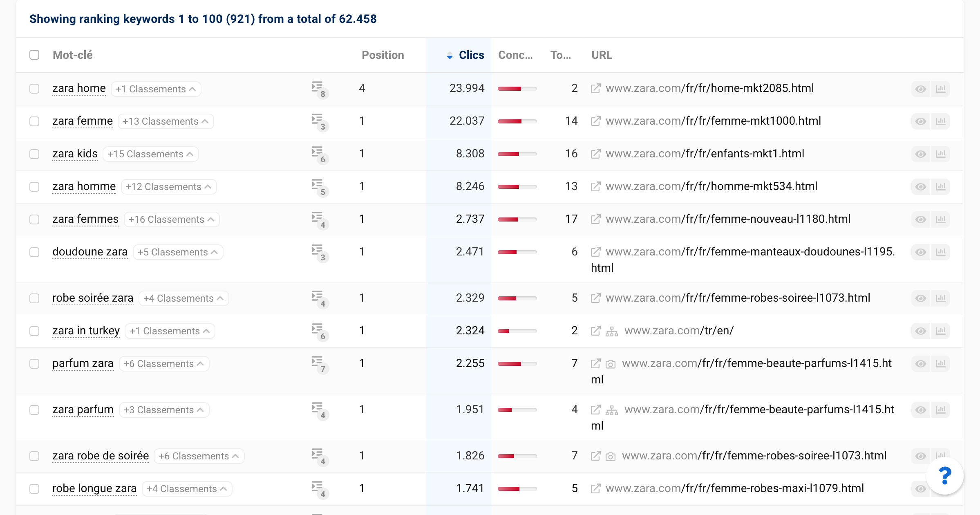Sort table by Clics column
Screen dimensions: 980x515
(471, 55)
